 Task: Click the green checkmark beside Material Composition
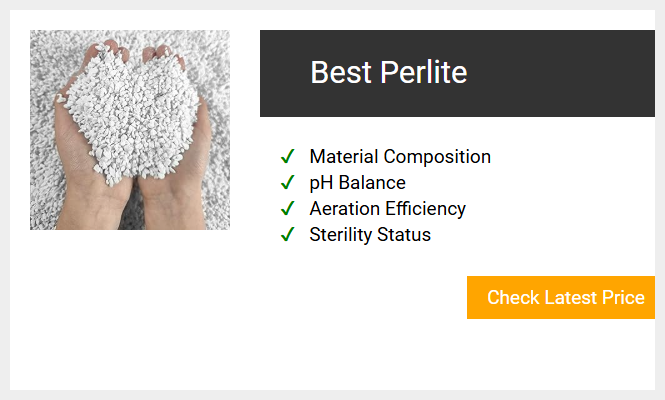[288, 157]
